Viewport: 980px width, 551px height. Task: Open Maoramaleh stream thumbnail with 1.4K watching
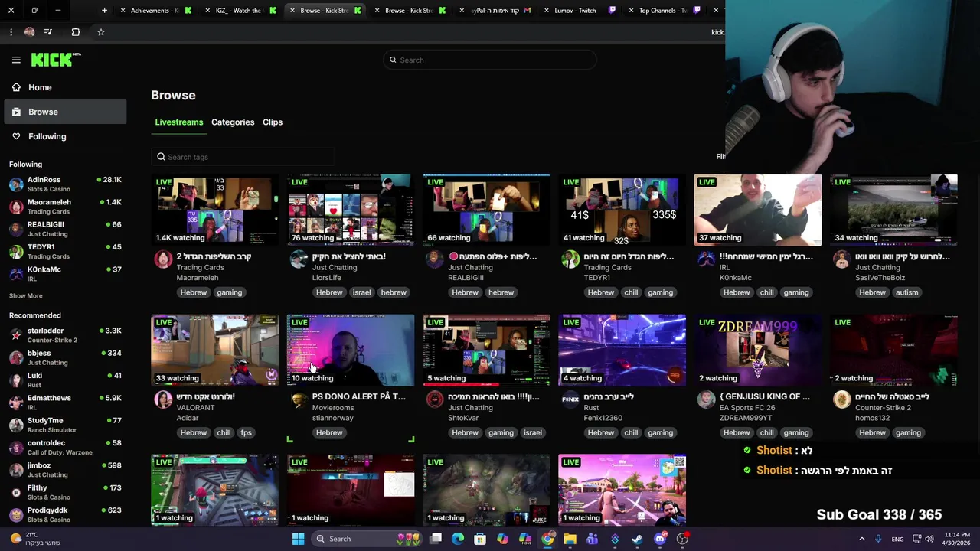click(214, 210)
